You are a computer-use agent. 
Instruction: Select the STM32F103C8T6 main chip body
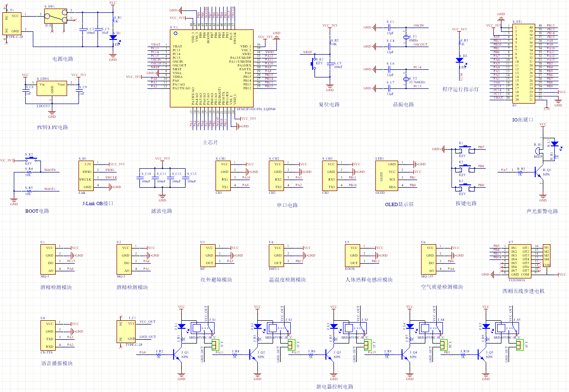212,68
